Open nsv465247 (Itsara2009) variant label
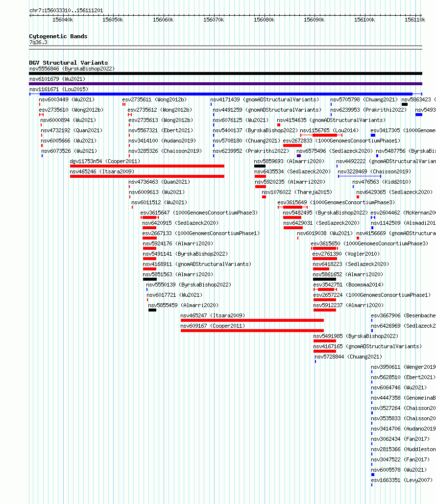 pyautogui.click(x=213, y=315)
